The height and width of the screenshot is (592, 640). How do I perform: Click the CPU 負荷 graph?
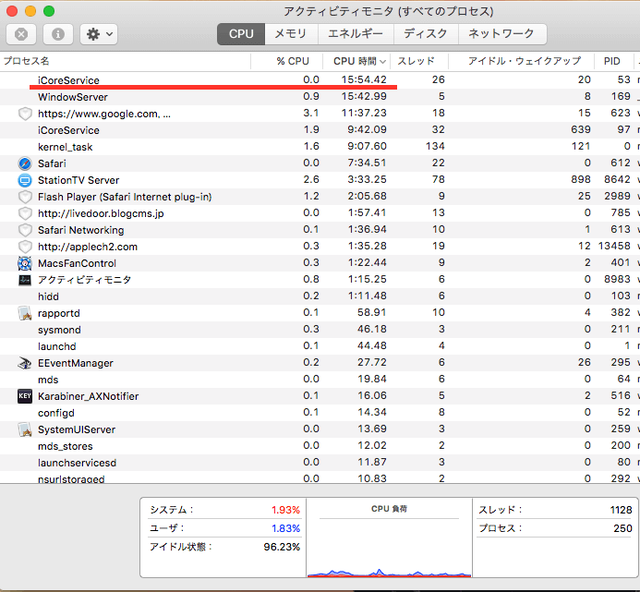[389, 547]
